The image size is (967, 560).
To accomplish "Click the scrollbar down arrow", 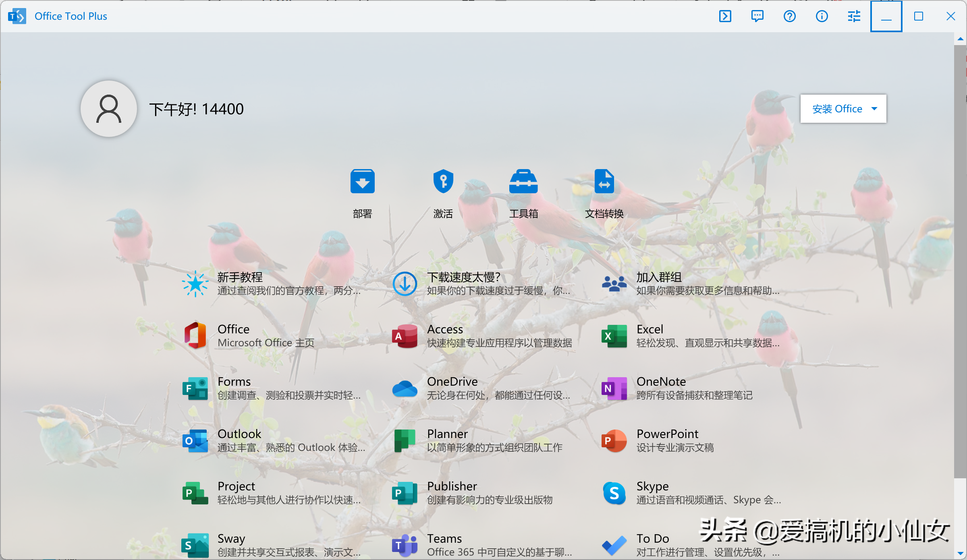I will tap(961, 553).
